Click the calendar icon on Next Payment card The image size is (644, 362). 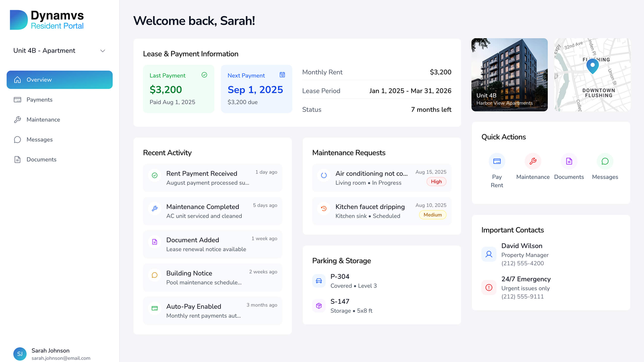tap(283, 75)
